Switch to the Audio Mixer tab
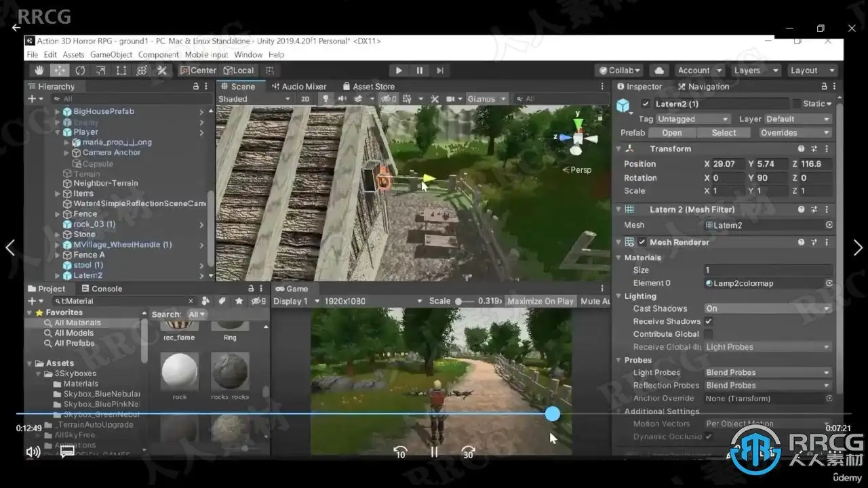This screenshot has width=868, height=488. [x=298, y=87]
